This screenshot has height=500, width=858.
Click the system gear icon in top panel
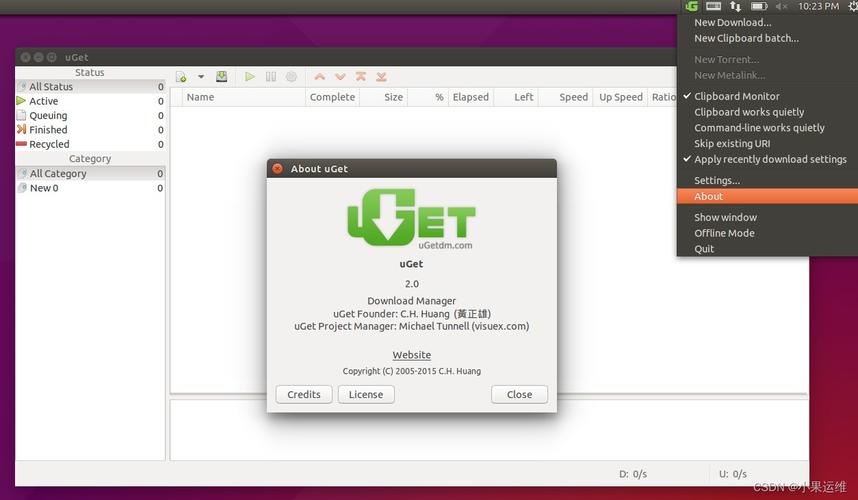853,6
